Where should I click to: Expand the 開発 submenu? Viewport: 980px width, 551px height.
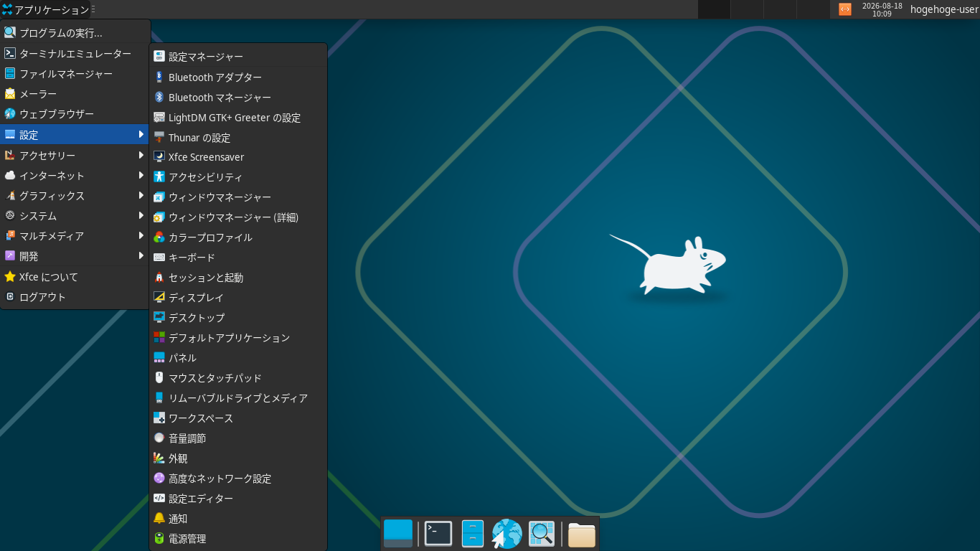coord(75,256)
